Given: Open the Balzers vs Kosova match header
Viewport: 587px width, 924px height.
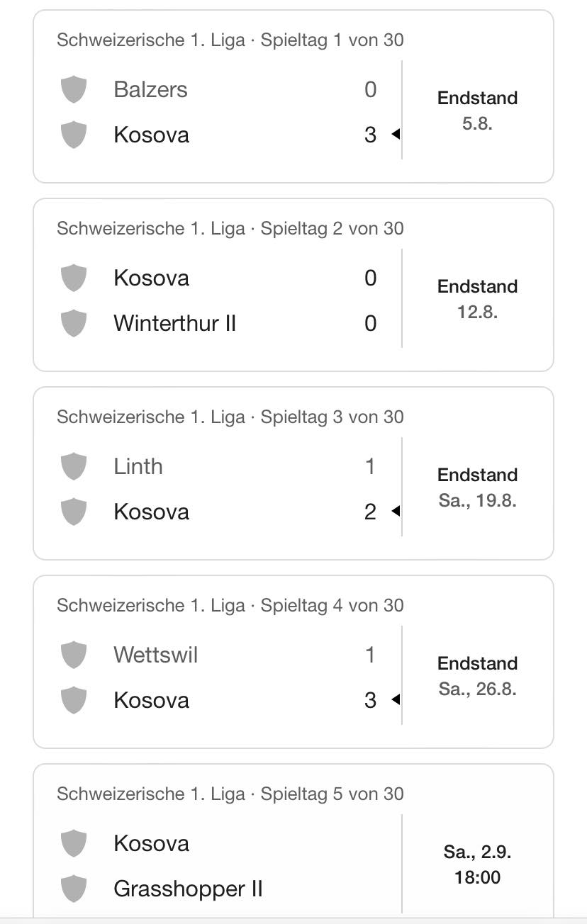Looking at the screenshot, I should click(x=230, y=40).
